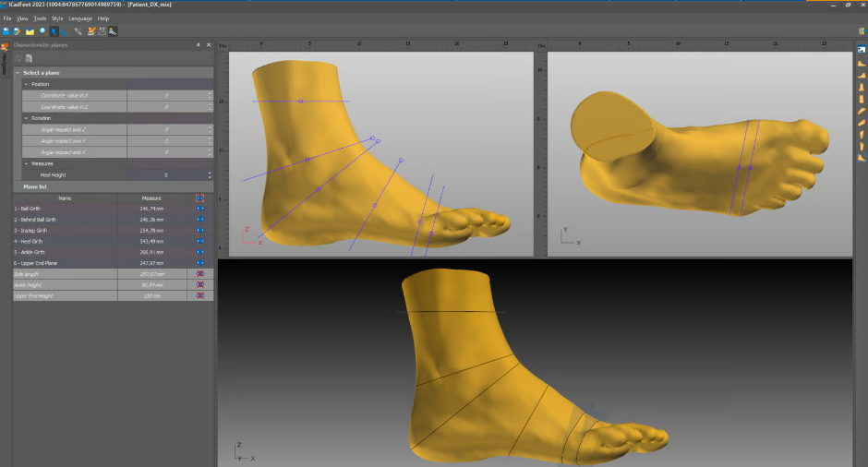Select the second foot side-view icon at right

click(862, 76)
